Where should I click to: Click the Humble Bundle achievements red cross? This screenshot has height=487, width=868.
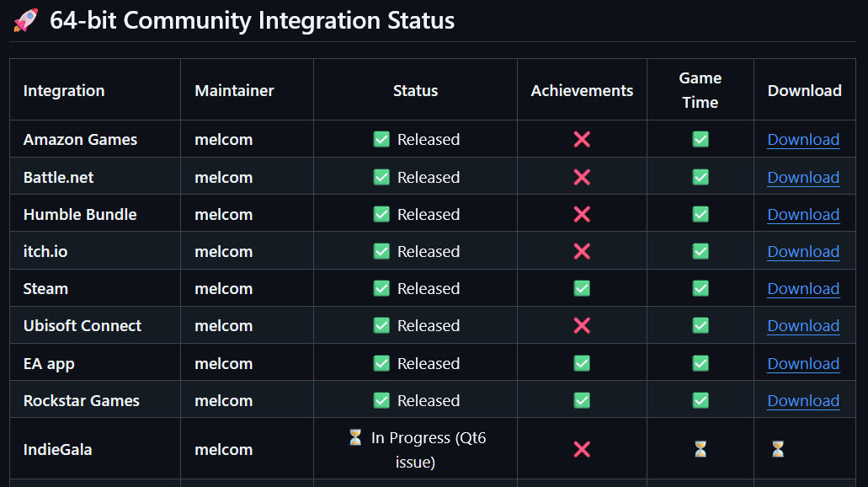click(x=582, y=214)
